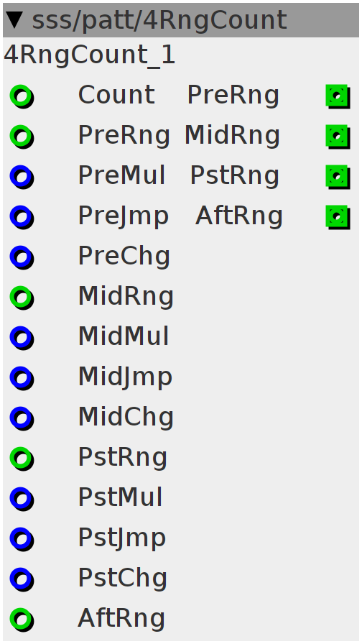The height and width of the screenshot is (644, 362).
Task: Select the PstRng green square outlet
Action: point(338,177)
